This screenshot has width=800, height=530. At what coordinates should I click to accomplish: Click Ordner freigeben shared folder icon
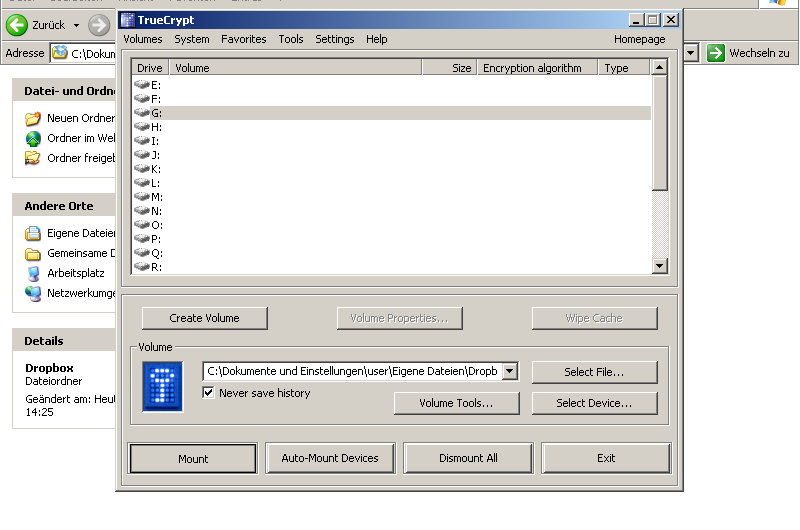[33, 158]
